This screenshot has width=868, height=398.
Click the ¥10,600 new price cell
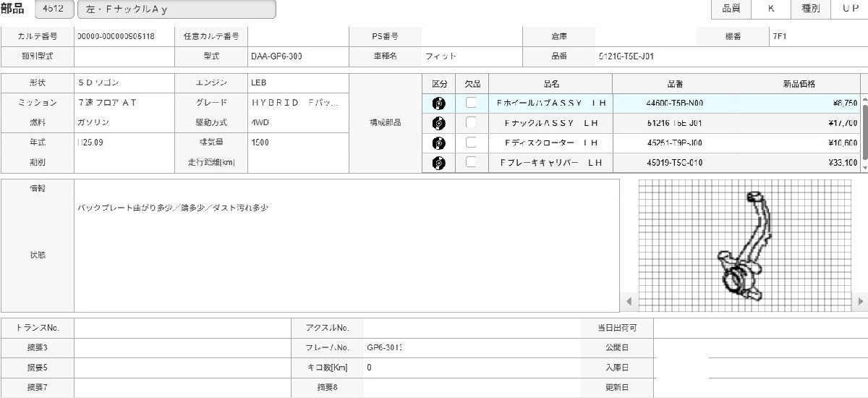[x=841, y=143]
